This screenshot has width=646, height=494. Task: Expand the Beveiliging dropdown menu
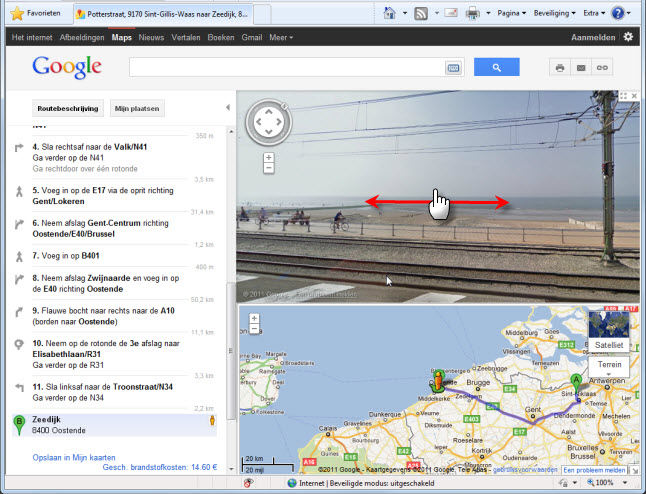[554, 13]
